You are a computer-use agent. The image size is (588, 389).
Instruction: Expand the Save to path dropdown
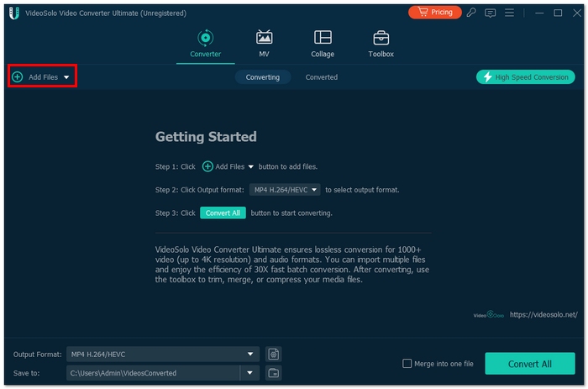point(249,372)
